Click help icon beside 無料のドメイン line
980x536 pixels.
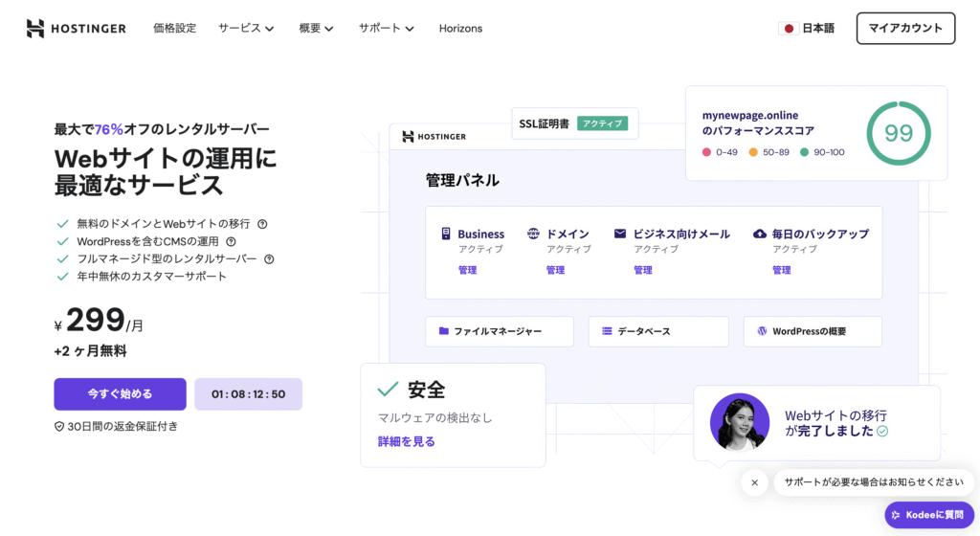pos(262,224)
